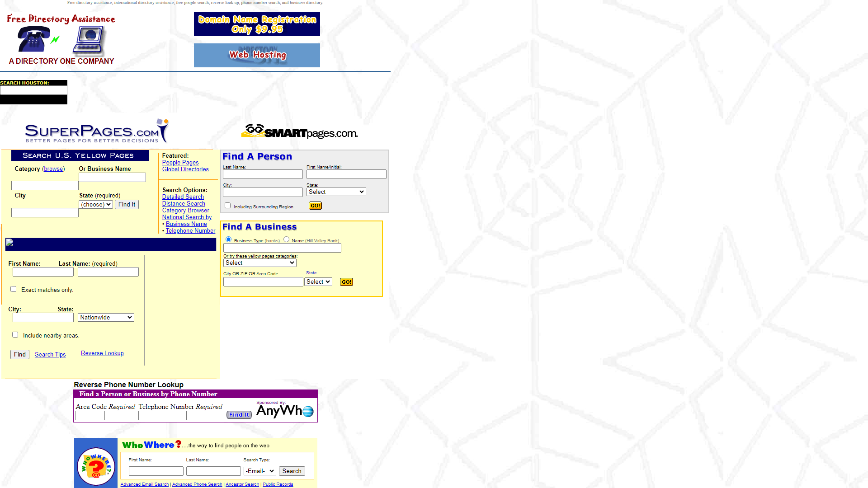Click the GO button in Find A Person

point(315,206)
